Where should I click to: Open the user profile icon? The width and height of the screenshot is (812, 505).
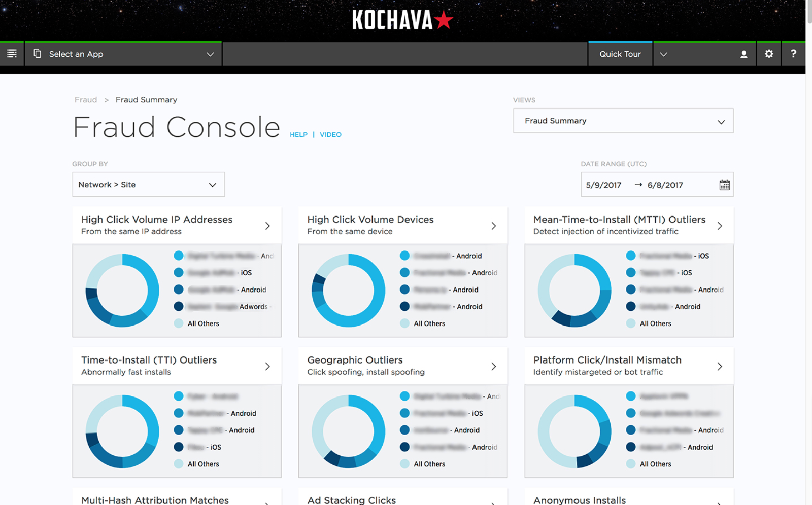tap(743, 54)
